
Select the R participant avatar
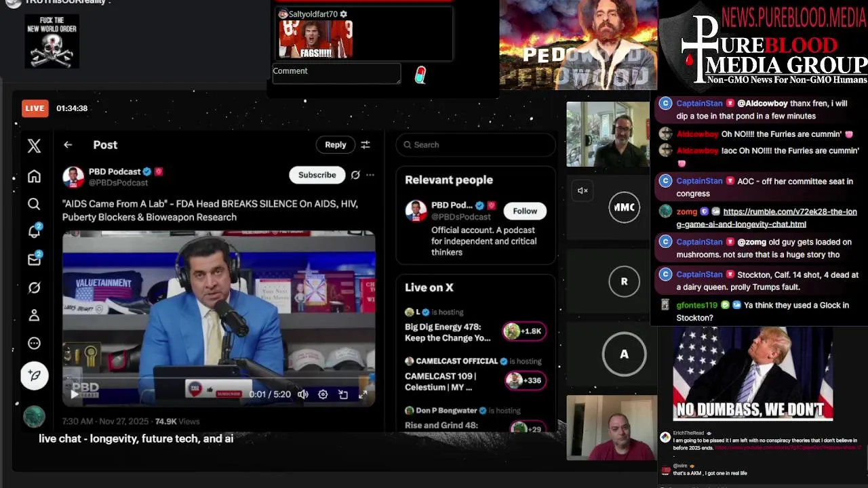tap(624, 281)
